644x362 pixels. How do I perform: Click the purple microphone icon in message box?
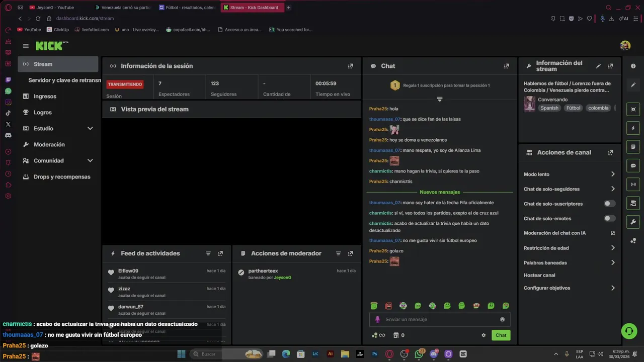(x=378, y=319)
